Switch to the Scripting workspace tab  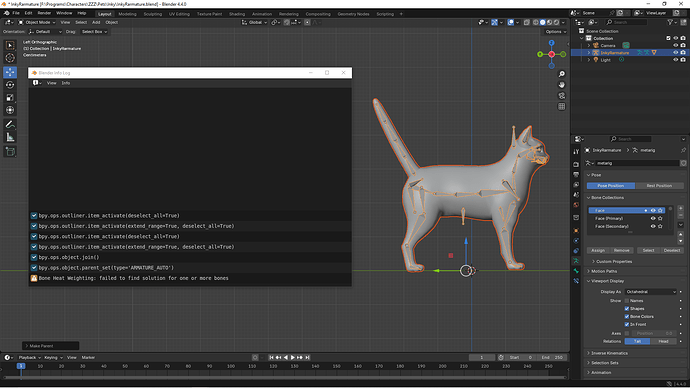385,14
